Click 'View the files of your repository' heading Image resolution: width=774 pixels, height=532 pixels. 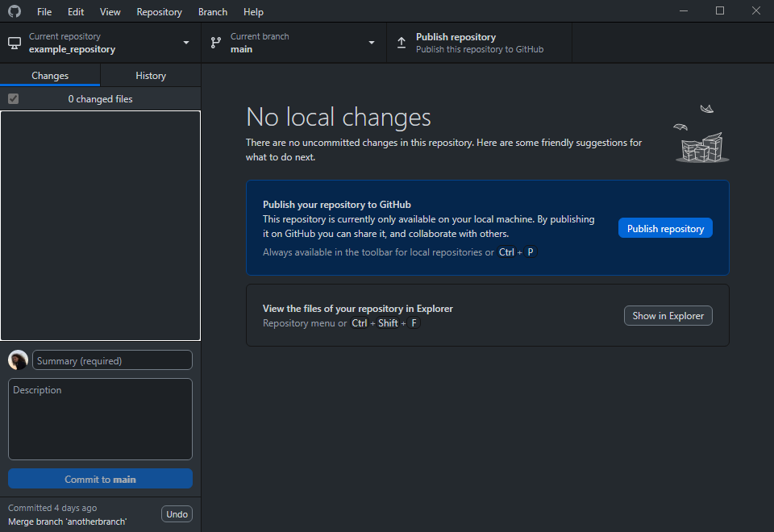click(357, 309)
